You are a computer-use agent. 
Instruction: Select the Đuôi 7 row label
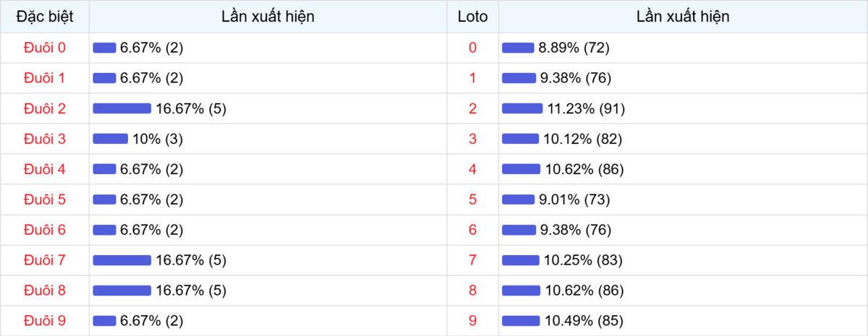tap(44, 260)
